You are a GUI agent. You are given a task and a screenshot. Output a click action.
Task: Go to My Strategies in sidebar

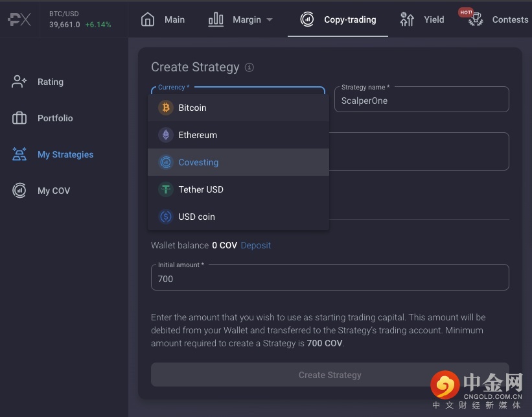pos(65,154)
